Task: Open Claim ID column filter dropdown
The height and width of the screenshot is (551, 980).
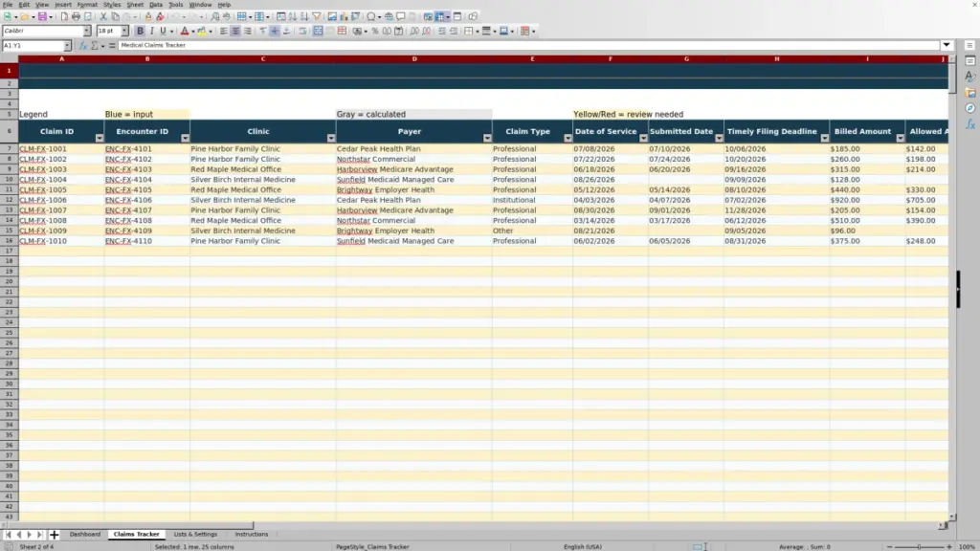Action: (100, 138)
